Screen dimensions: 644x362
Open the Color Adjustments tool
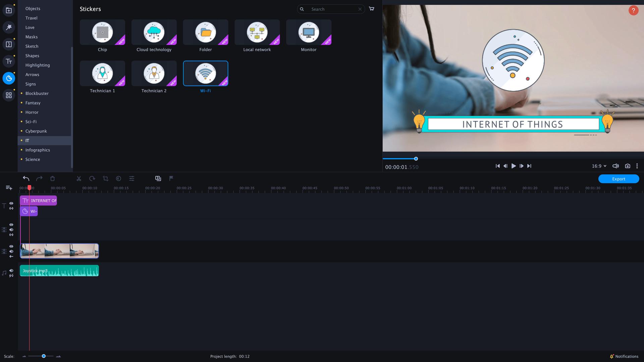(x=118, y=178)
